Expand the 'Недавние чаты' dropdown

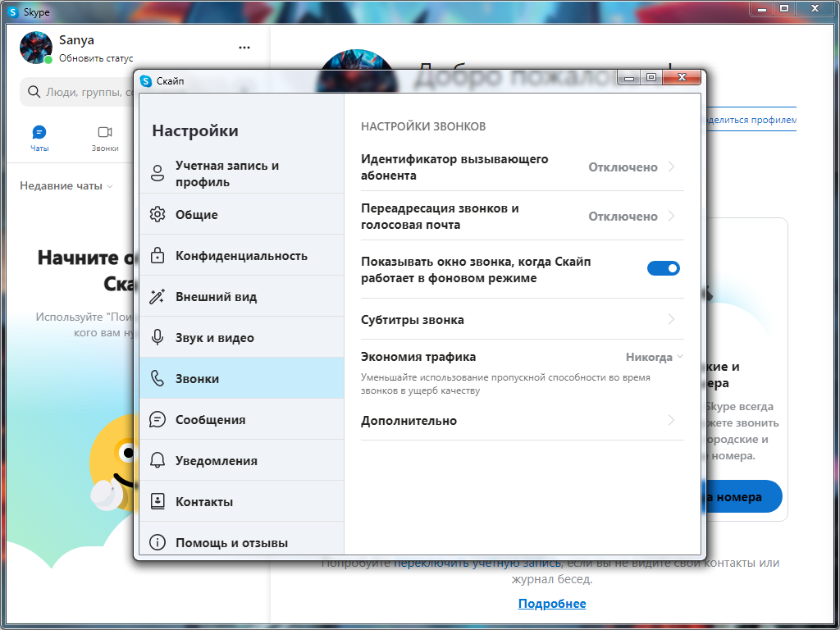pos(66,186)
